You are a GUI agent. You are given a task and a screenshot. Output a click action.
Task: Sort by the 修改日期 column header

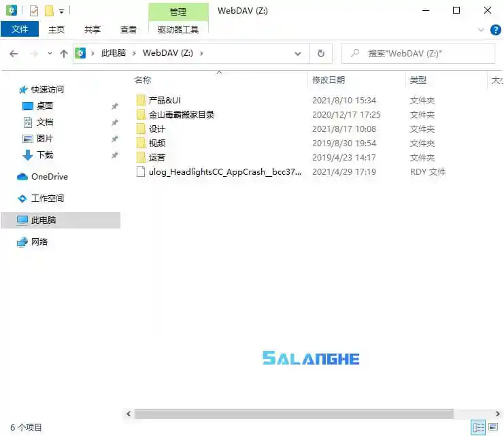coord(329,80)
